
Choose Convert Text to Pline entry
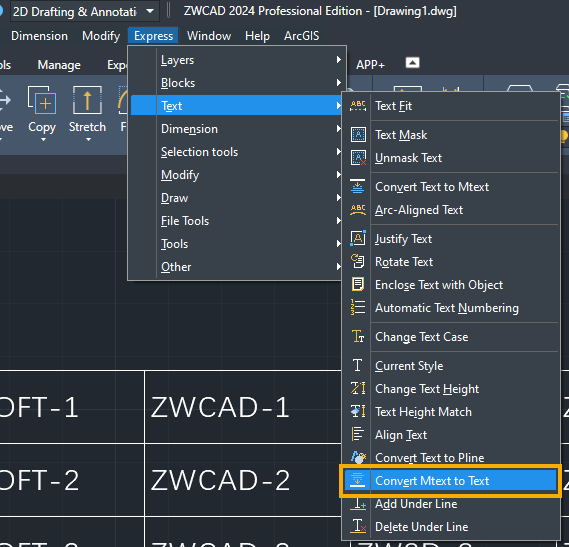click(x=451, y=457)
